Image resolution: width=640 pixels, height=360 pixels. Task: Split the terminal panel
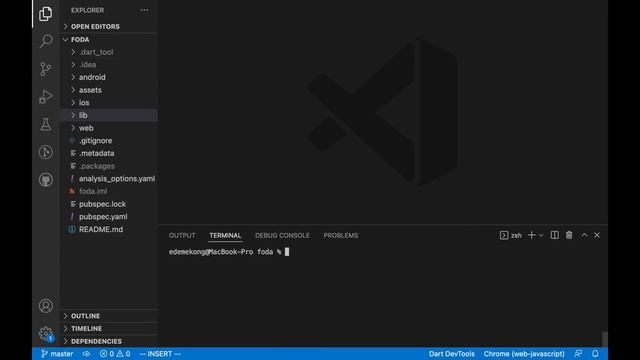(554, 235)
